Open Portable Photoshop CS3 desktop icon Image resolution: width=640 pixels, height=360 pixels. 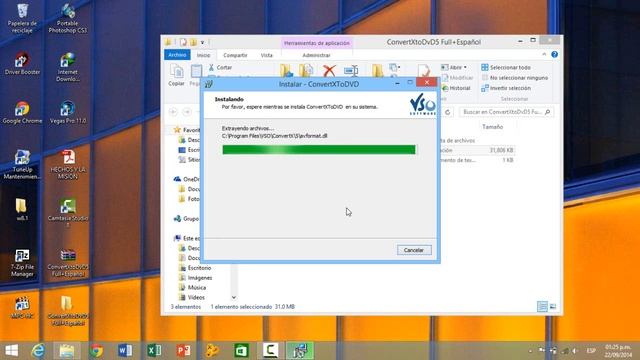68,18
